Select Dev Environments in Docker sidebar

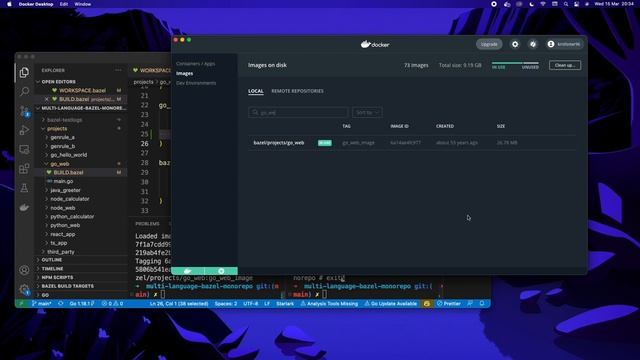coord(196,83)
